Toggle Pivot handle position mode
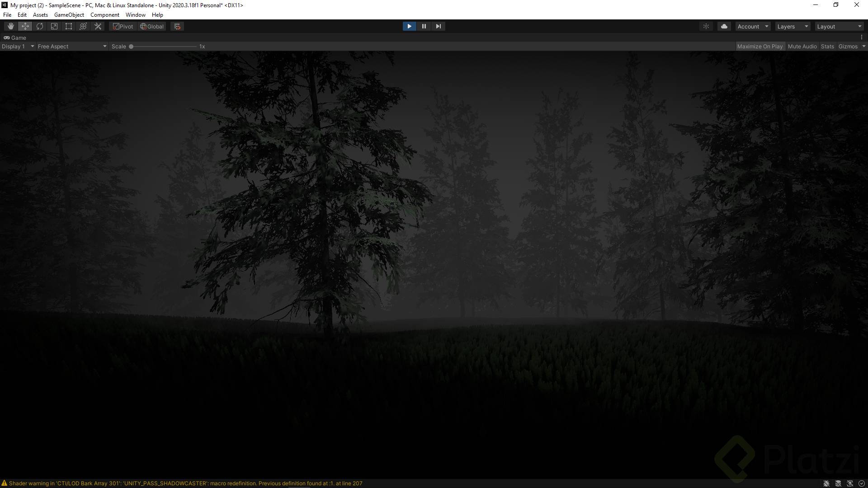 (x=123, y=26)
